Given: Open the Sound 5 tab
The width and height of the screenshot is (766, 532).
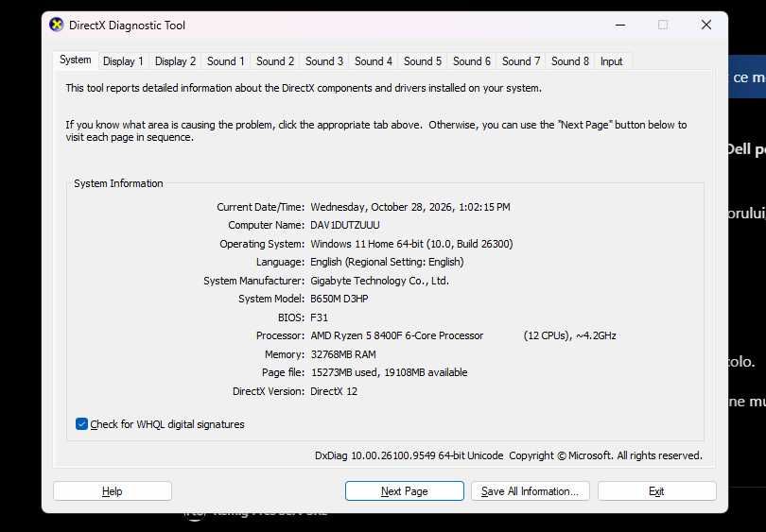Looking at the screenshot, I should pos(423,61).
